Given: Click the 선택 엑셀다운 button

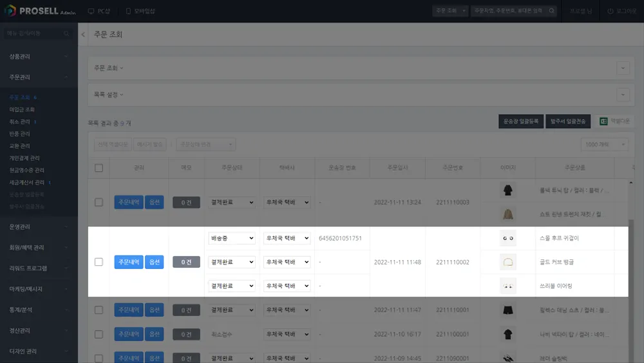Looking at the screenshot, I should [113, 145].
